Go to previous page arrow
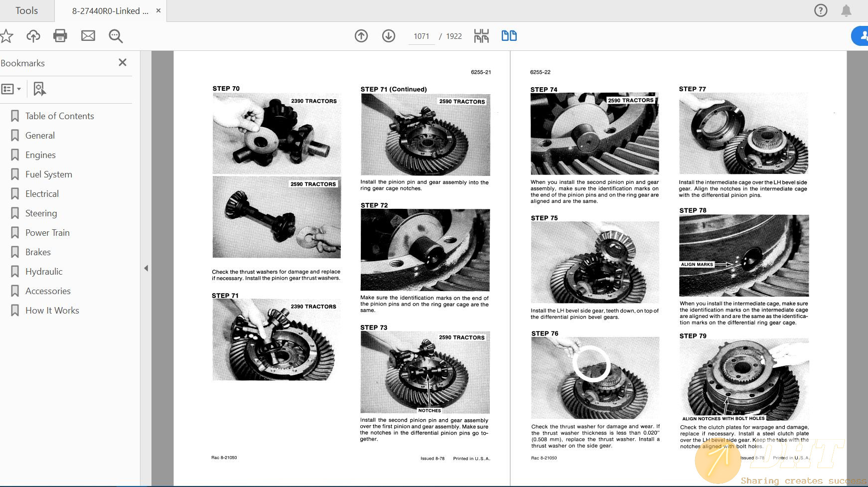The width and height of the screenshot is (868, 487). click(361, 36)
